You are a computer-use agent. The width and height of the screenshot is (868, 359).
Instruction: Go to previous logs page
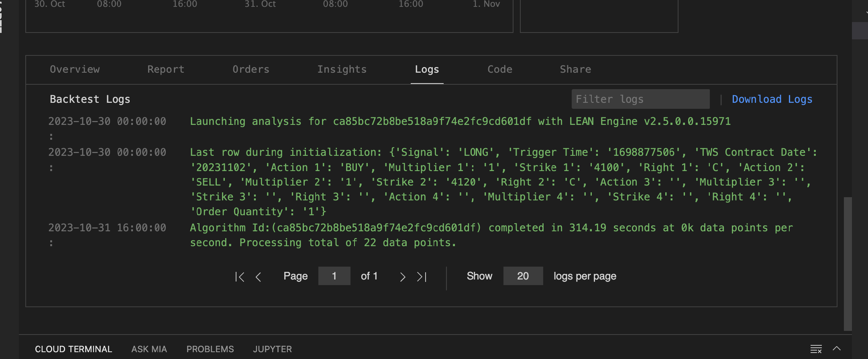(258, 277)
